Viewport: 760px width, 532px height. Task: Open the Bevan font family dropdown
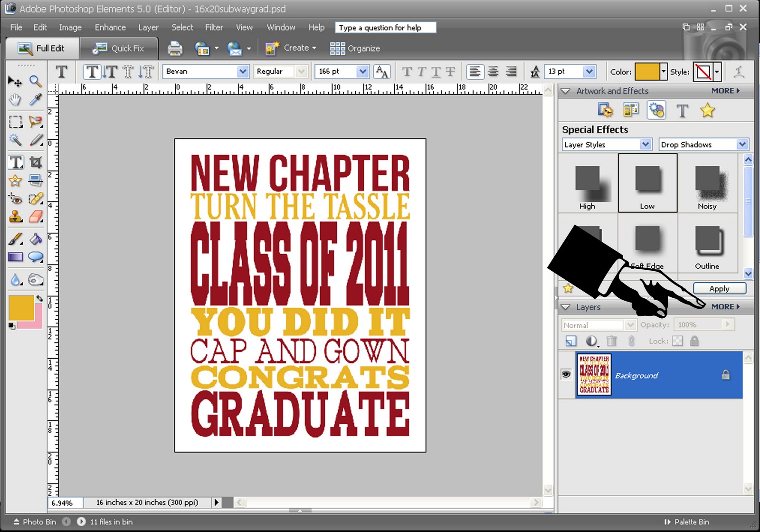coord(243,71)
